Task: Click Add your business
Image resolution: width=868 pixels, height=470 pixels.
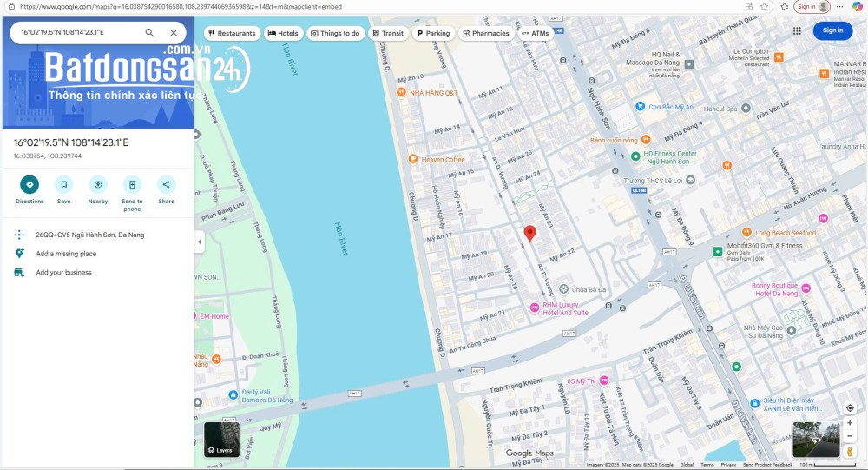Action: pyautogui.click(x=63, y=273)
